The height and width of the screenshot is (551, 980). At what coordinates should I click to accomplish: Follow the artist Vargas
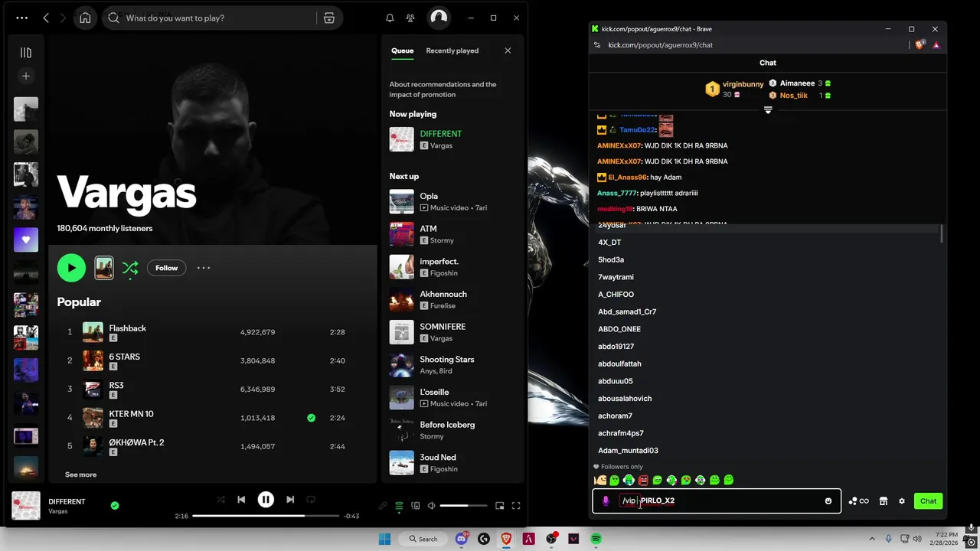click(166, 268)
